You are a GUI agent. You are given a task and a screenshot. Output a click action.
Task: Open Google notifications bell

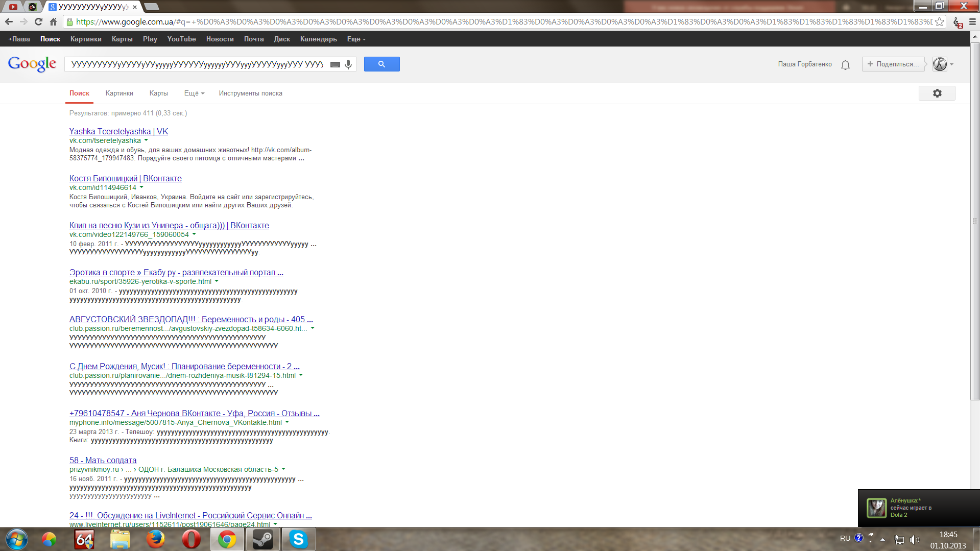845,65
